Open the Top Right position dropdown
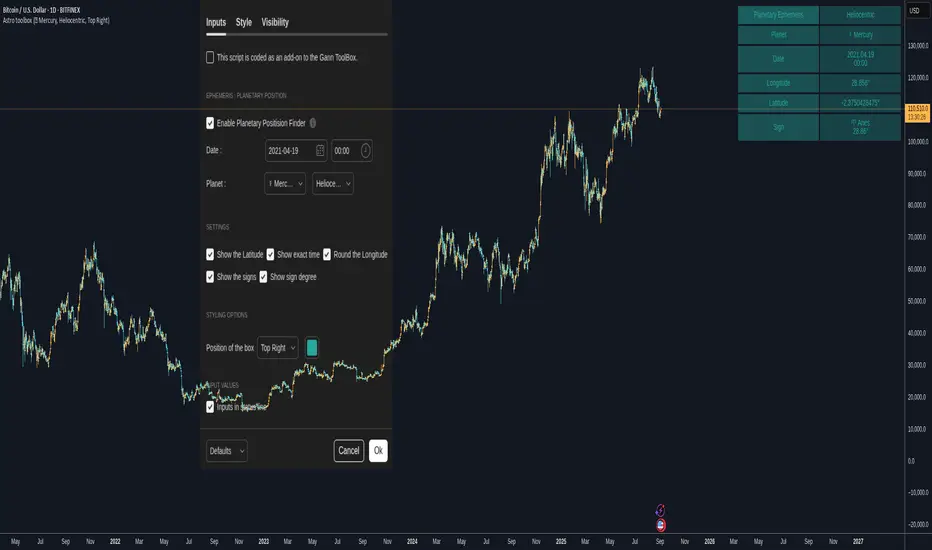The width and height of the screenshot is (932, 550). click(278, 348)
